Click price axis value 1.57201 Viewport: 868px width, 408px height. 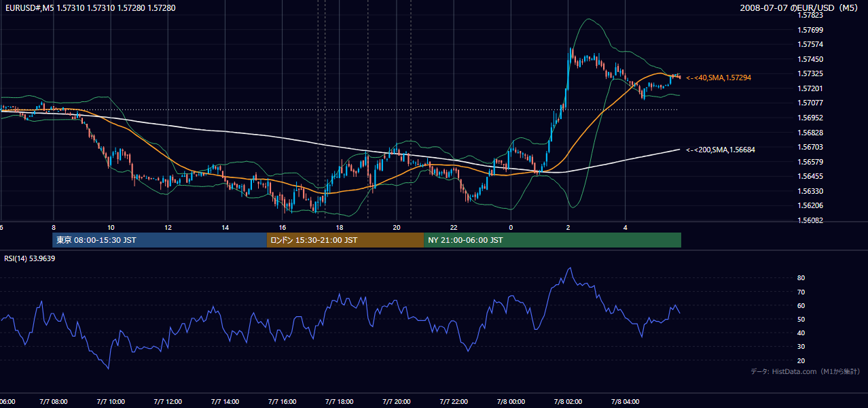[811, 88]
